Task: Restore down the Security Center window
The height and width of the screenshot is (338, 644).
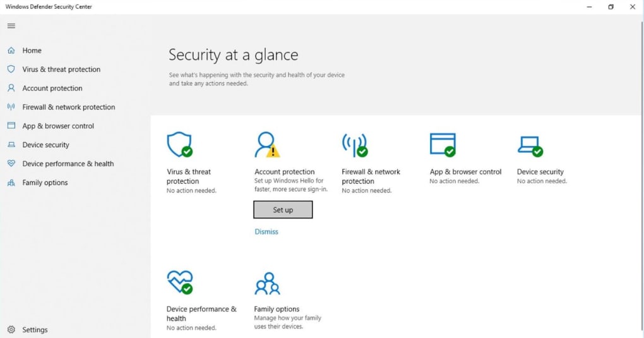Action: (x=611, y=6)
